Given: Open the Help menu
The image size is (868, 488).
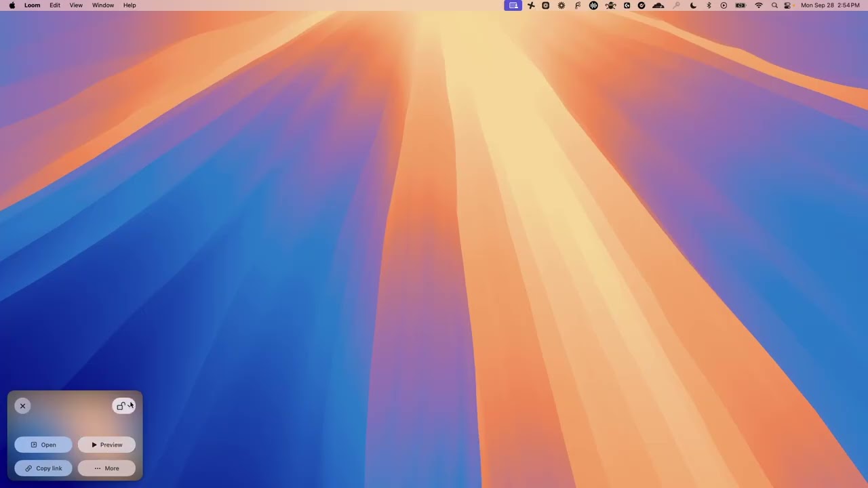Looking at the screenshot, I should [130, 5].
